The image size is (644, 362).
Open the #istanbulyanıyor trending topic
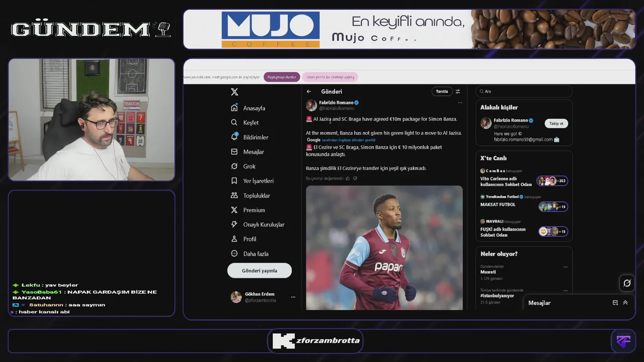(x=497, y=296)
